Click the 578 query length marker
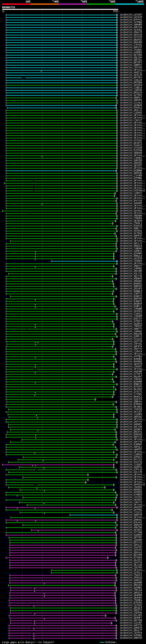 point(115,11)
